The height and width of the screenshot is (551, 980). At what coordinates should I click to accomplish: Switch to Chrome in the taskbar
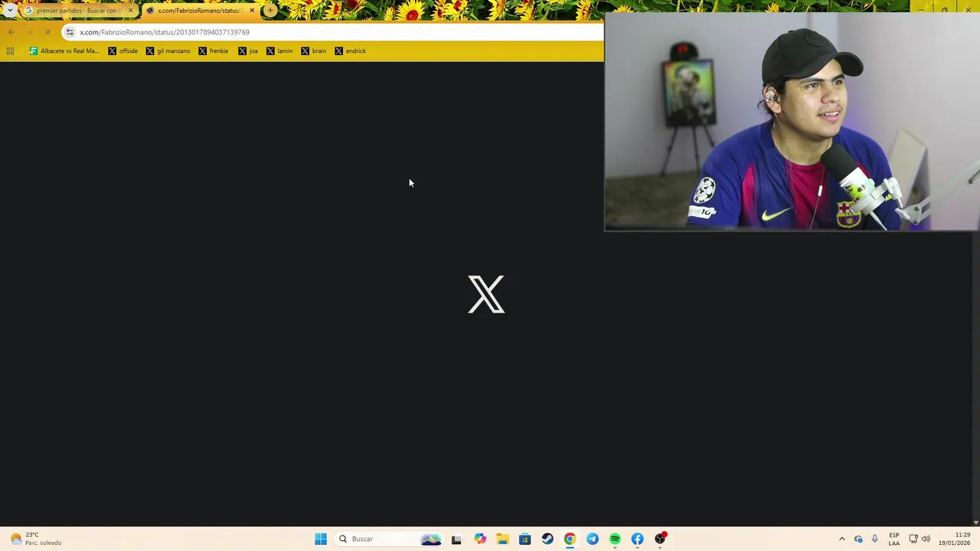pos(570,539)
